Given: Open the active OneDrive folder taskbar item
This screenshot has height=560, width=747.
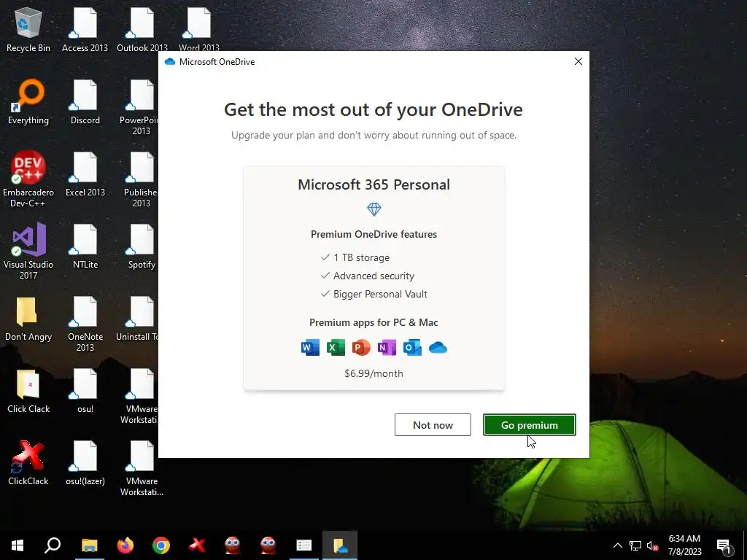Looking at the screenshot, I should pos(340,545).
